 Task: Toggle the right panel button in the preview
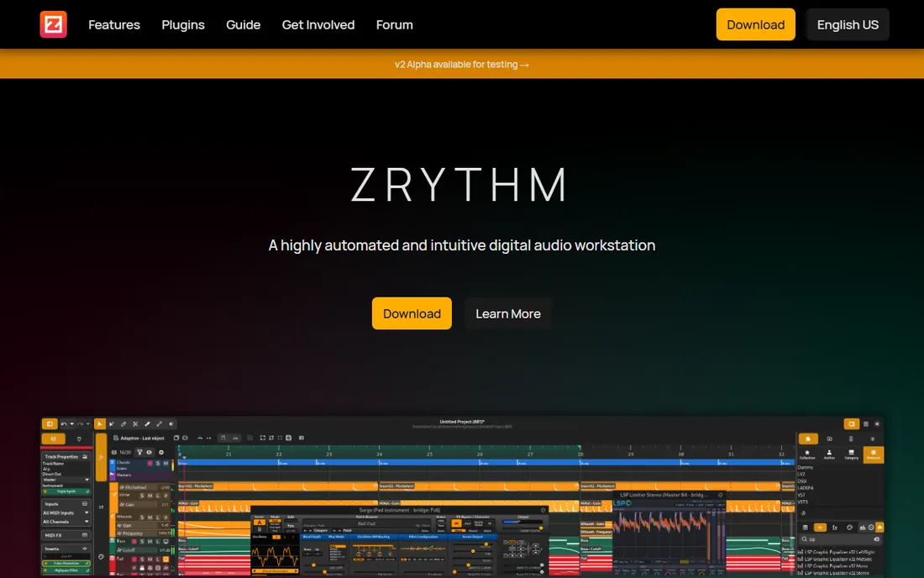tap(852, 424)
